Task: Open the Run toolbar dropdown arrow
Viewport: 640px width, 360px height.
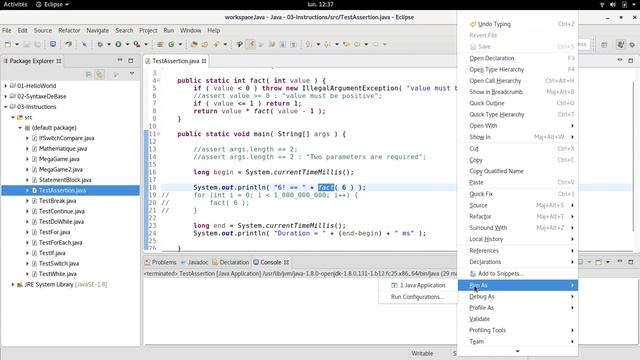Action: coord(127,44)
